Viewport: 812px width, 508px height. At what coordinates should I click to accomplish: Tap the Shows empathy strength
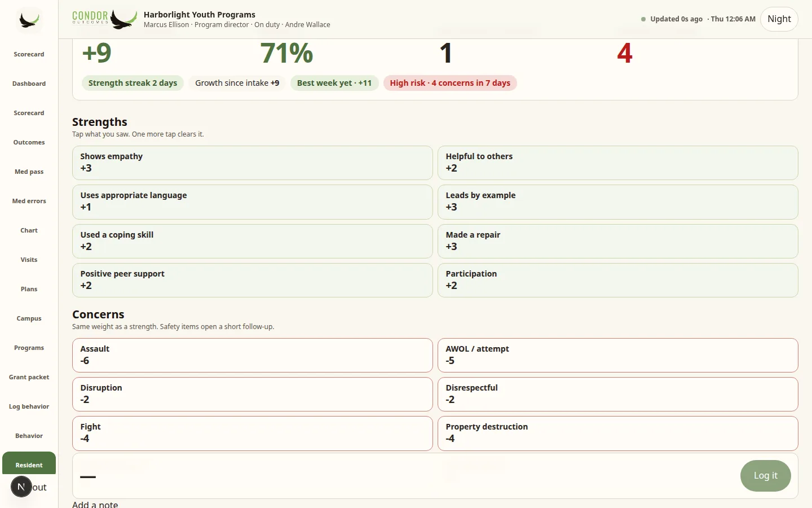[x=252, y=163]
